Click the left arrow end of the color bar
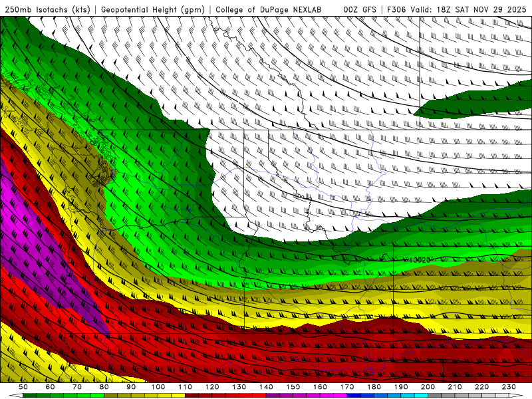The image size is (532, 399). click(16, 395)
